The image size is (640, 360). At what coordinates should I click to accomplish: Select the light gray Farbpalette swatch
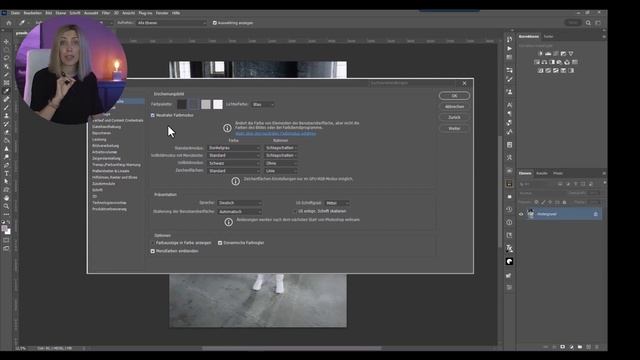[206, 104]
